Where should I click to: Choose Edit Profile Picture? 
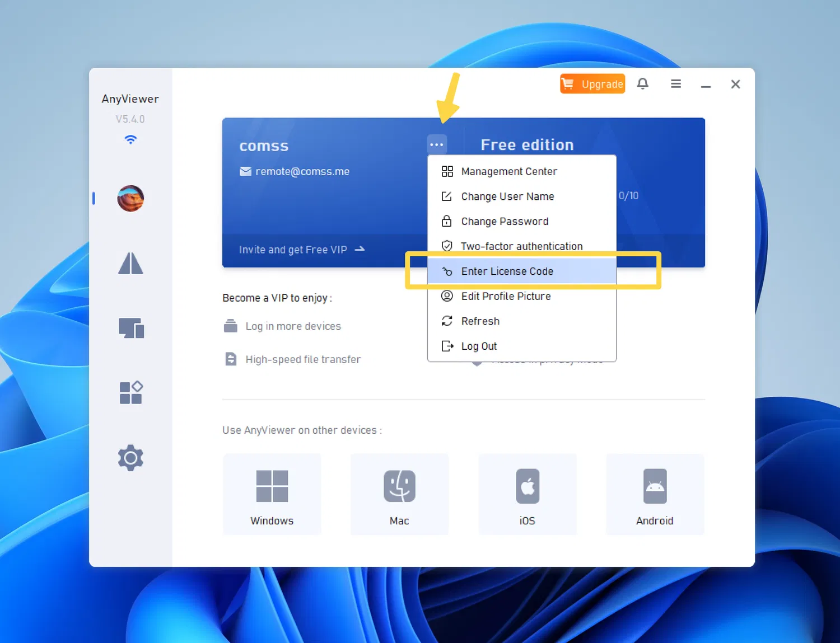[x=522, y=296]
